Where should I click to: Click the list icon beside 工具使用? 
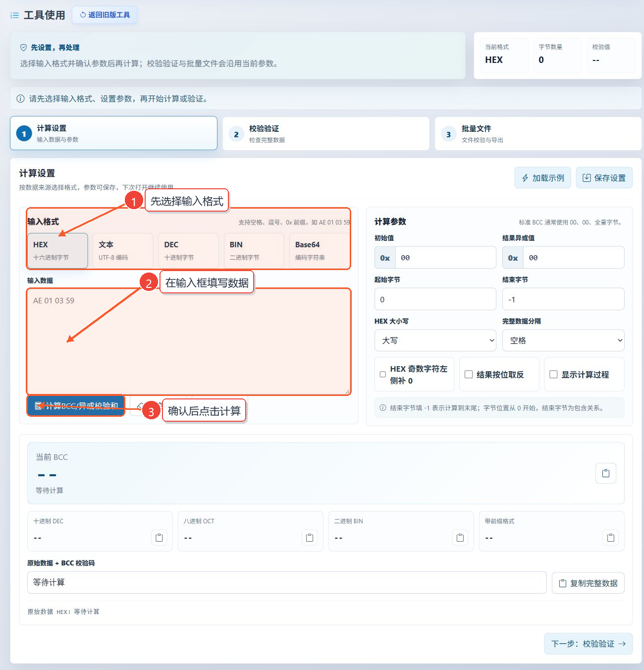15,15
